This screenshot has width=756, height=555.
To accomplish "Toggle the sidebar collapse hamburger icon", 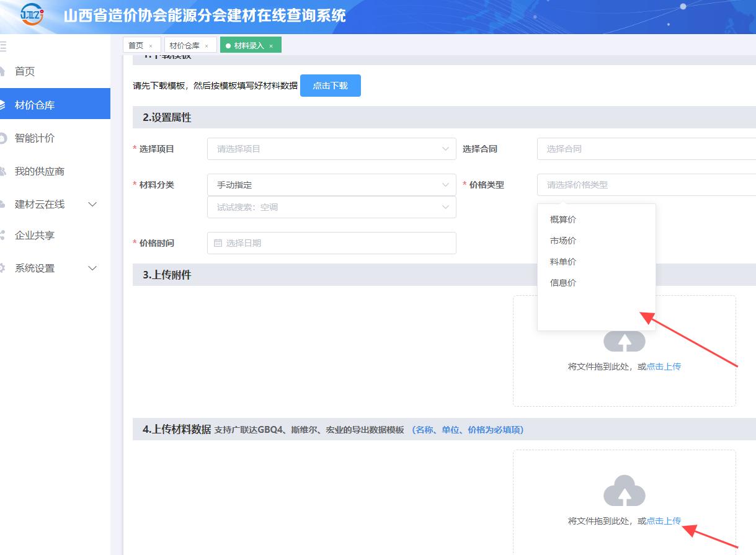I will (3, 46).
